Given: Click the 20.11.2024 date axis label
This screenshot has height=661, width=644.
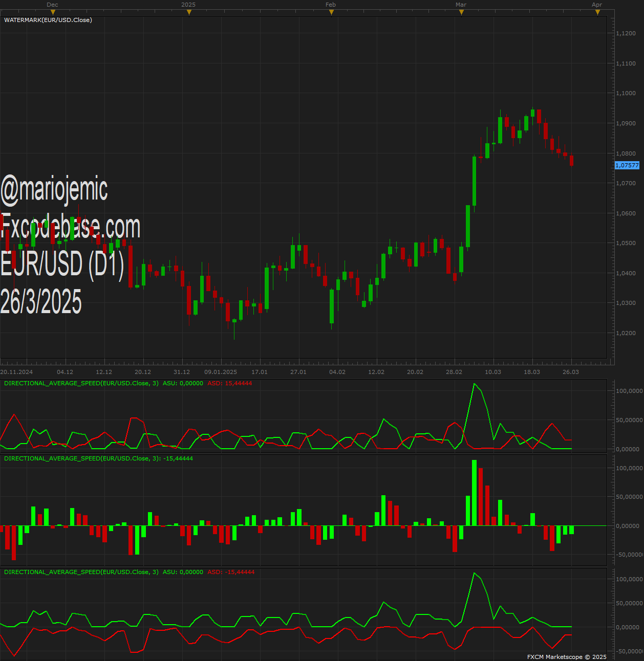Looking at the screenshot, I should pyautogui.click(x=16, y=372).
